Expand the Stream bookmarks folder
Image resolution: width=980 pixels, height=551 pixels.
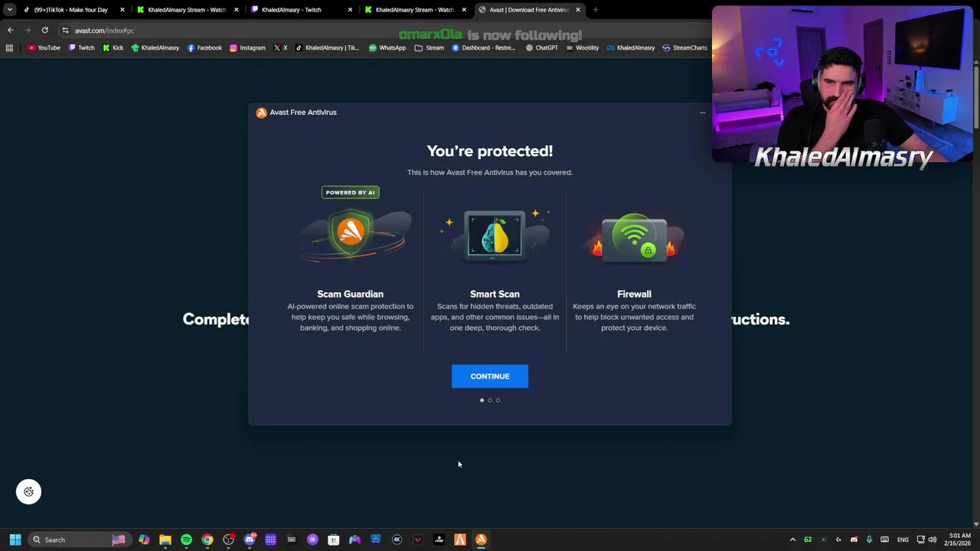(430, 47)
